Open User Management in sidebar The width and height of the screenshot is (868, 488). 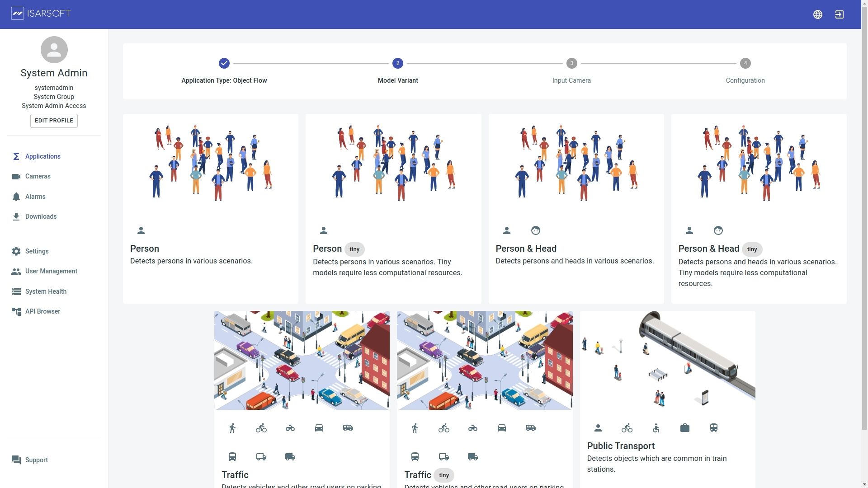(51, 271)
